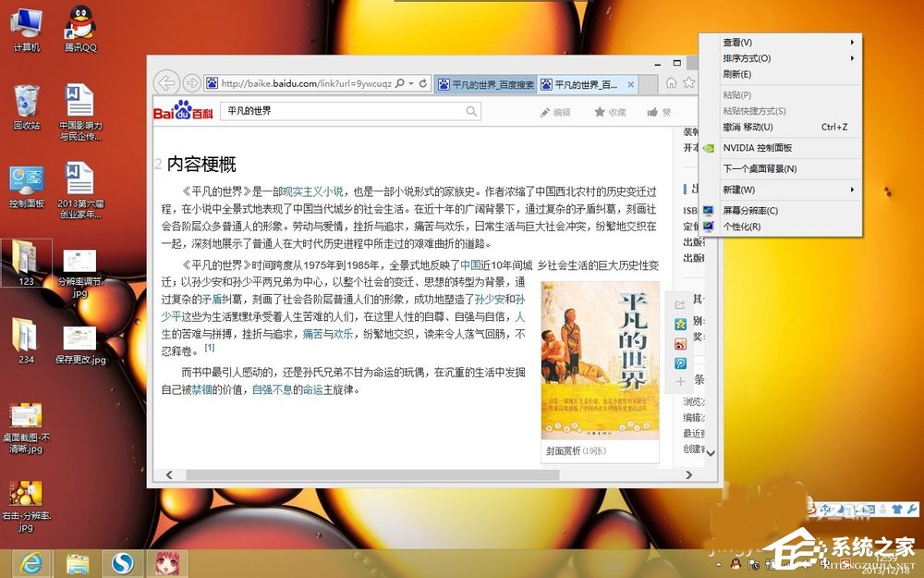Click the Sina Weibo share icon in the sidebar

[679, 343]
